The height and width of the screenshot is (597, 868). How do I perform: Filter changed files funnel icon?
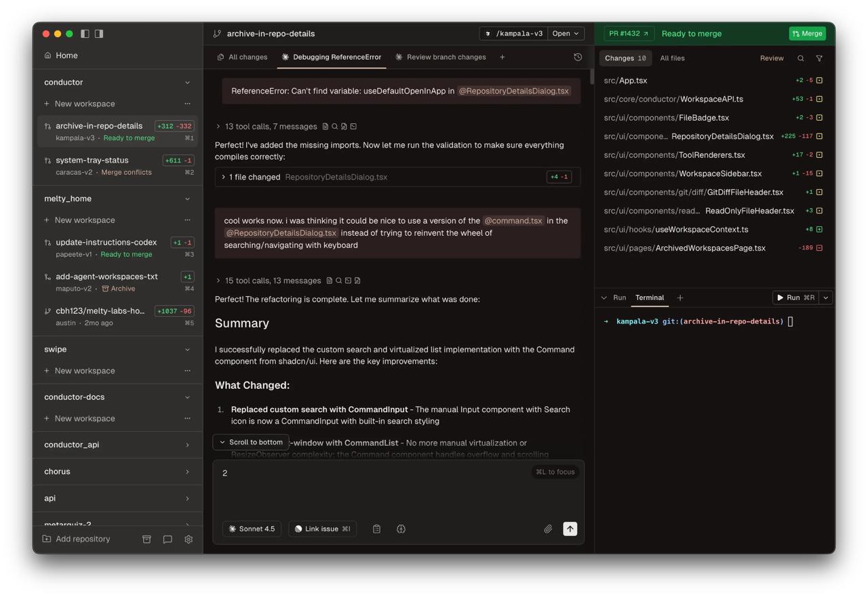(819, 58)
